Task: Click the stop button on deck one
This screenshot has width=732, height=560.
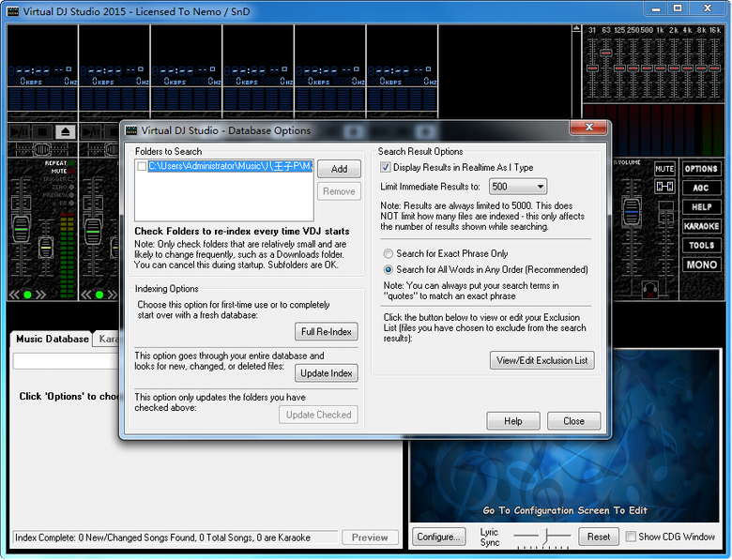Action: [41, 132]
